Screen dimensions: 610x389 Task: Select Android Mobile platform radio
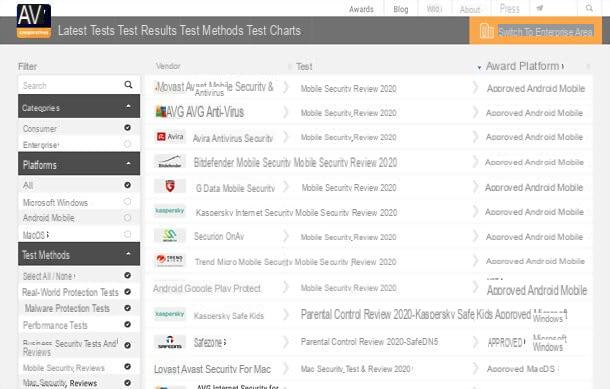[127, 218]
